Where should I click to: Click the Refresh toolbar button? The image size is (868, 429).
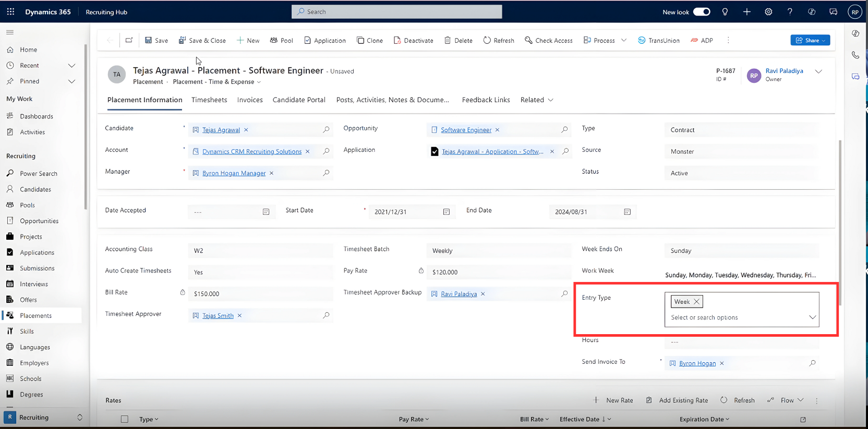(499, 40)
